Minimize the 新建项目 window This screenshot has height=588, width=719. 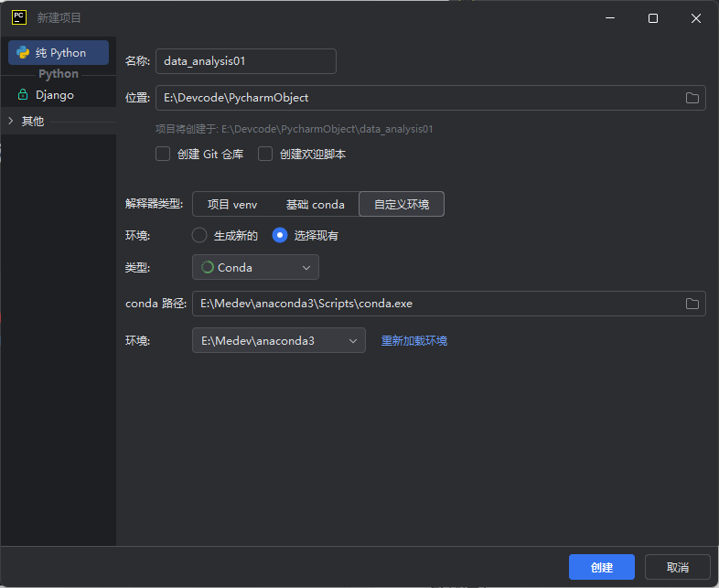pyautogui.click(x=610, y=18)
